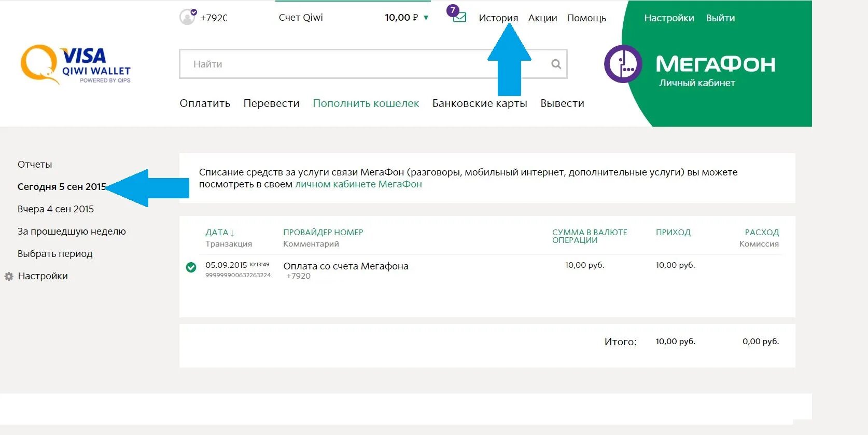The height and width of the screenshot is (435, 868).
Task: Select Сегодня 5 сен 2015 filter
Action: 62,187
